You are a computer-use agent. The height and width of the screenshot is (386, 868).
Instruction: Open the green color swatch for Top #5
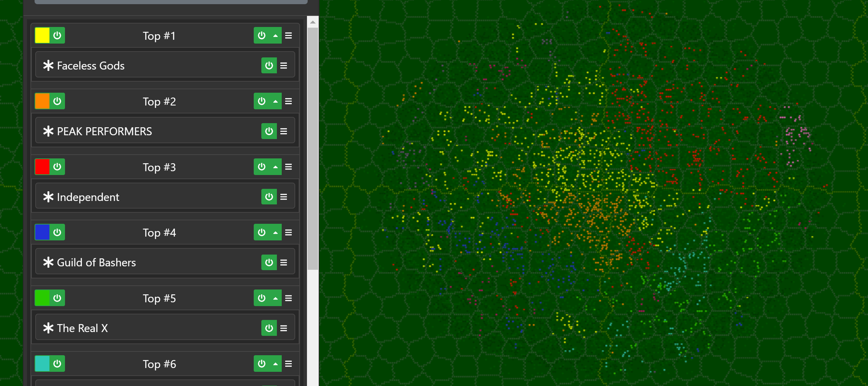point(42,298)
